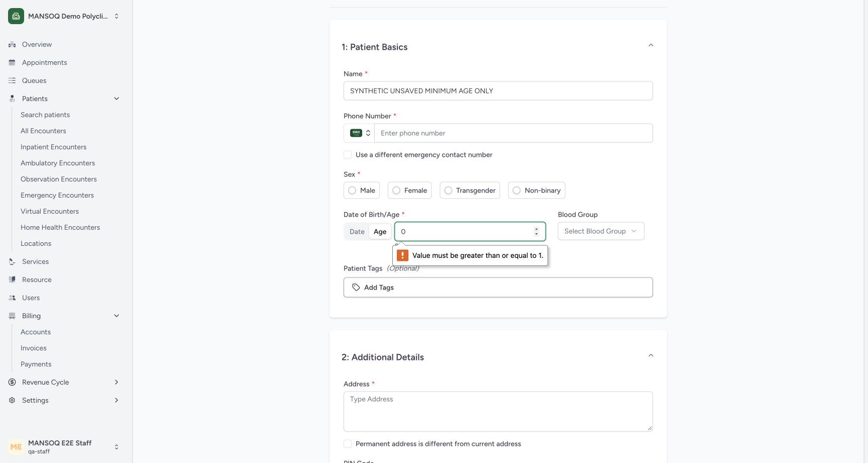Screen dimensions: 868x463
Task: Open the phone country flag selector
Action: coord(360,133)
